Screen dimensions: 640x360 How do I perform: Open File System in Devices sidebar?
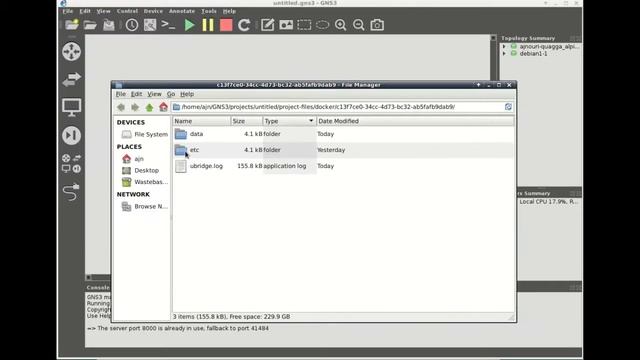pyautogui.click(x=144, y=134)
